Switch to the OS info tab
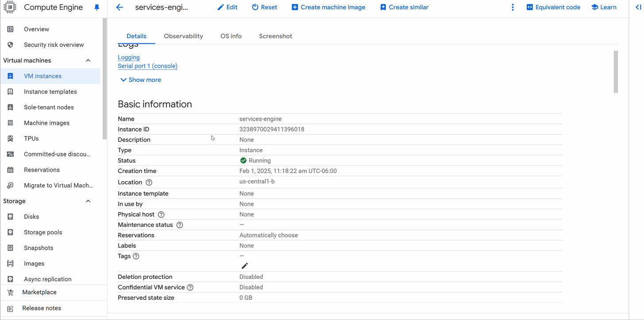The width and height of the screenshot is (644, 320). pos(231,36)
